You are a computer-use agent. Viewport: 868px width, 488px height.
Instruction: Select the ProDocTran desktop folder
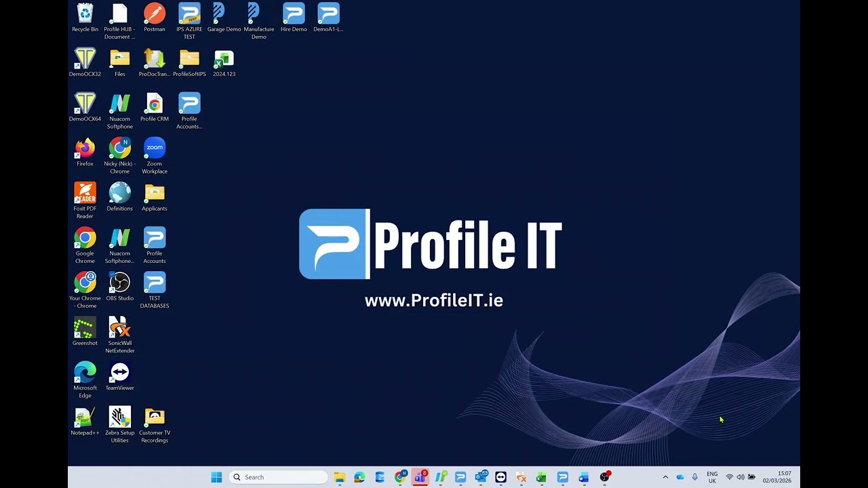tap(155, 62)
